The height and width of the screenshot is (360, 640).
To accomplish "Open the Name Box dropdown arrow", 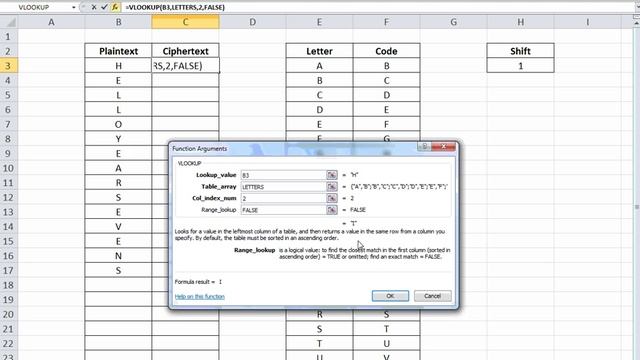I will tap(74, 7).
